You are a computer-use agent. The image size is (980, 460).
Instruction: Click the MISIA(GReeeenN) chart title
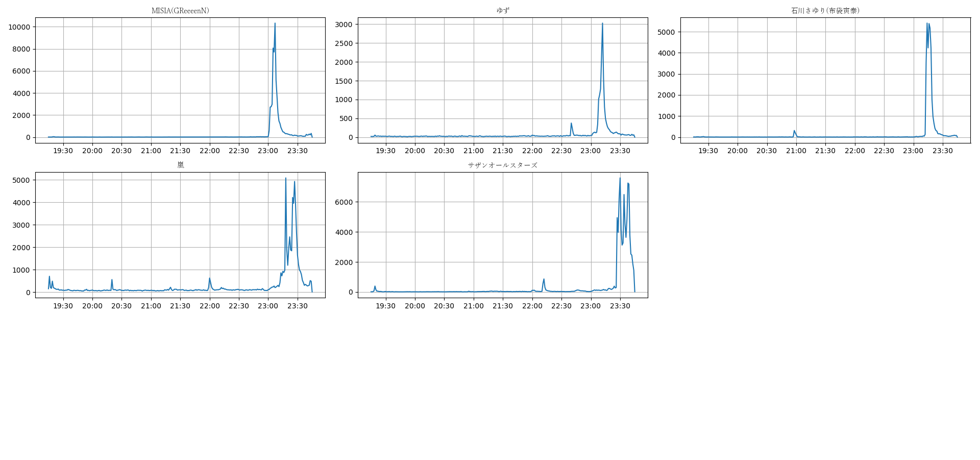[x=180, y=11]
